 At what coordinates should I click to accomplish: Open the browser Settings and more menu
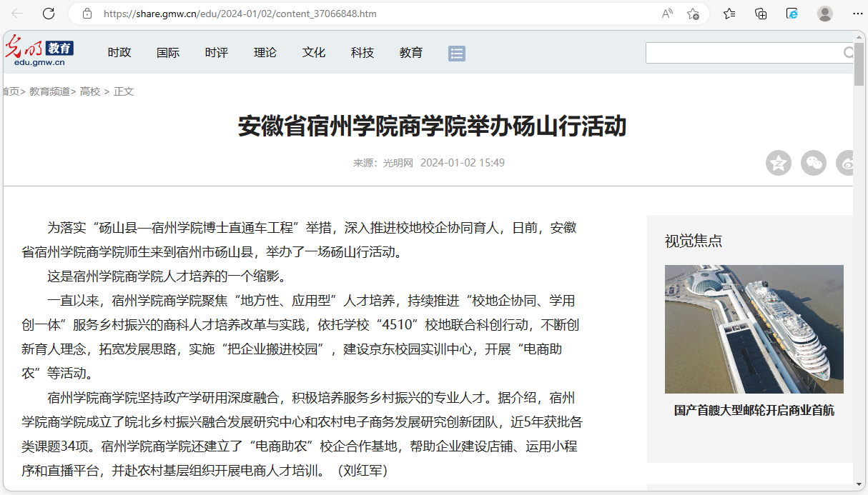tap(857, 14)
